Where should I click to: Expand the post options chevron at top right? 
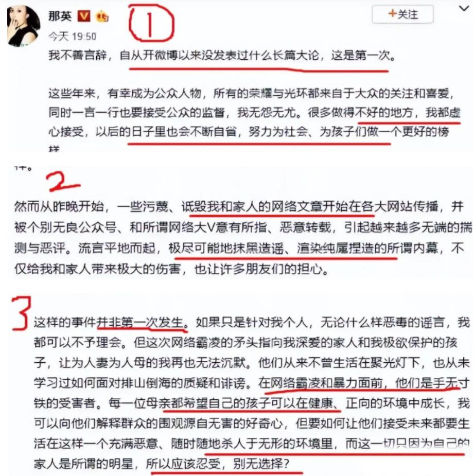click(464, 9)
